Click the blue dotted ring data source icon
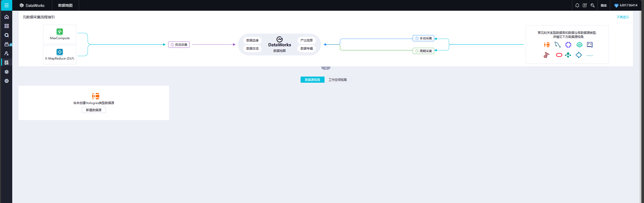The width and height of the screenshot is (644, 203). (x=579, y=55)
